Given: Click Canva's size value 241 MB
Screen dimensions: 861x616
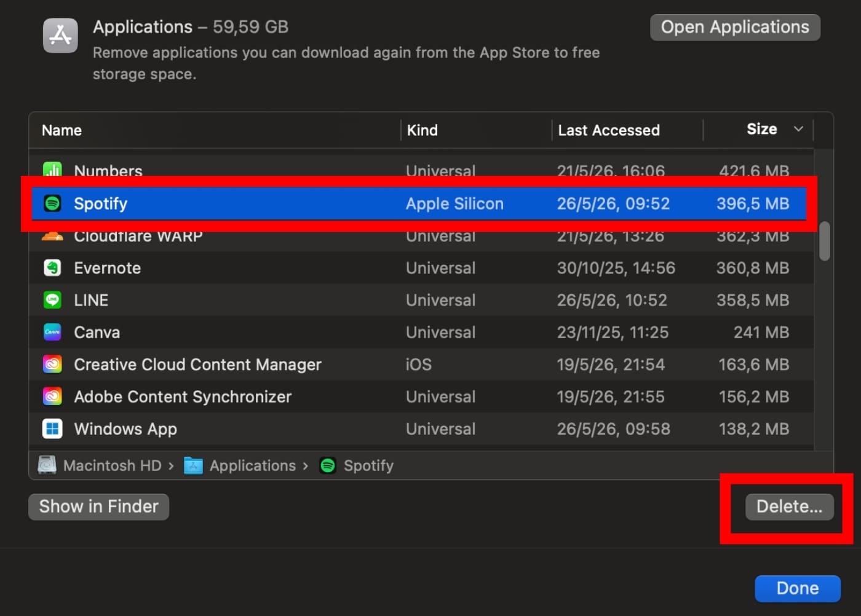Looking at the screenshot, I should (x=761, y=332).
